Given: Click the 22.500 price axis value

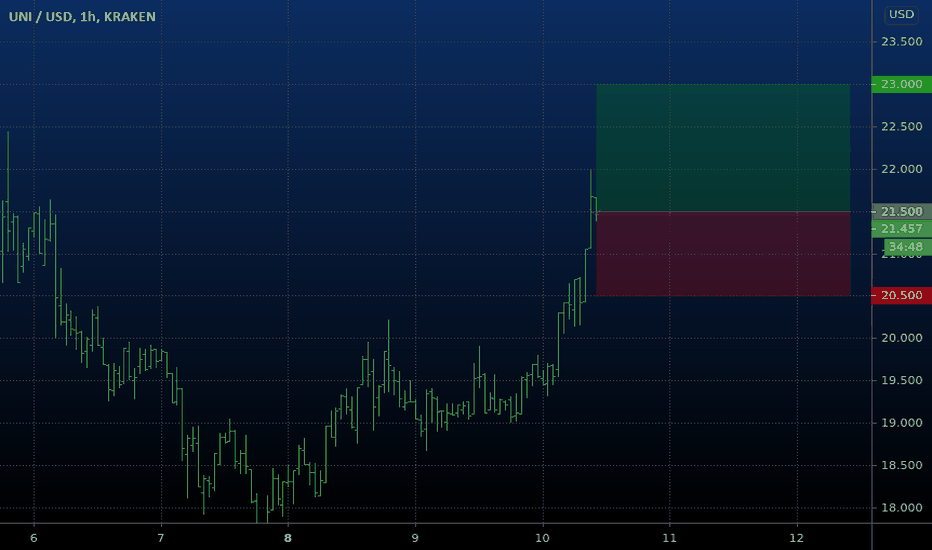Looking at the screenshot, I should tap(902, 127).
